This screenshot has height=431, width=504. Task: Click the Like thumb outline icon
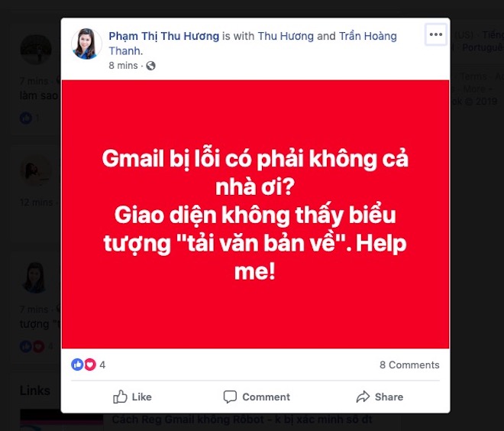120,397
